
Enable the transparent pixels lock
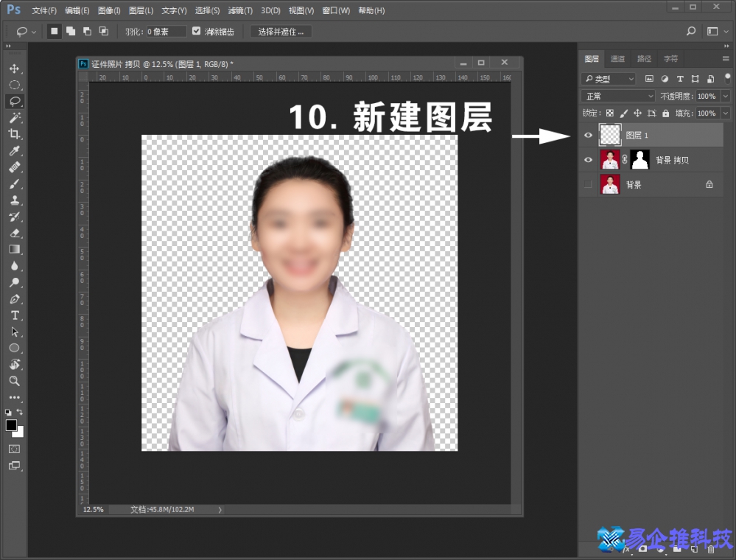click(610, 113)
